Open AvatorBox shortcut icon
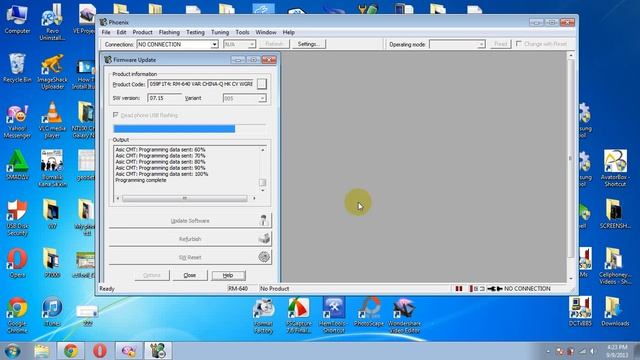Viewport: 640px width, 360px height. pyautogui.click(x=615, y=169)
